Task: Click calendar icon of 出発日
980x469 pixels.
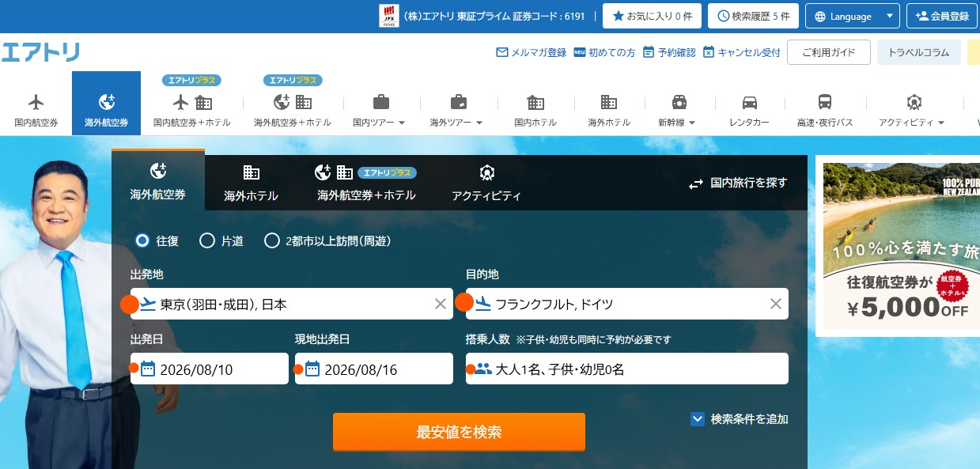Action: click(x=147, y=369)
